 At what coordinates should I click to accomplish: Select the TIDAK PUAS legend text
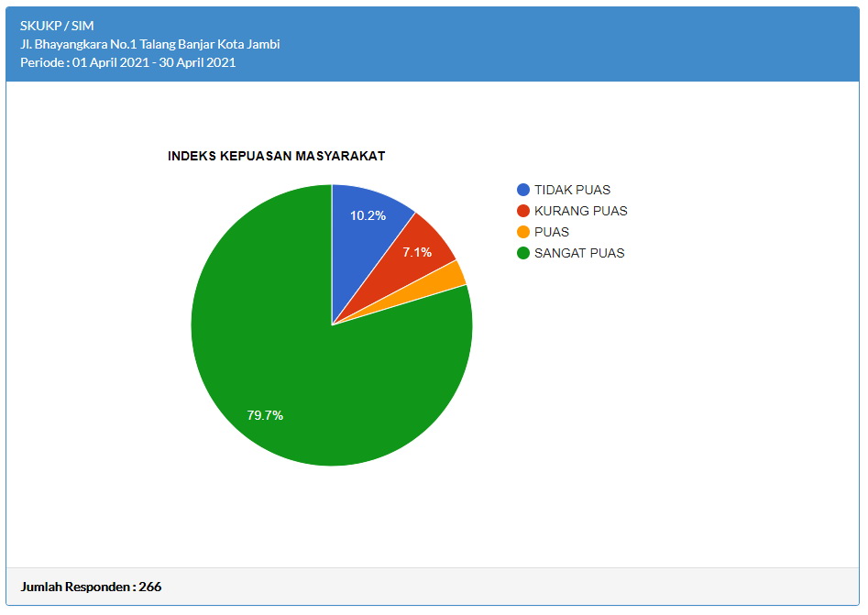572,190
